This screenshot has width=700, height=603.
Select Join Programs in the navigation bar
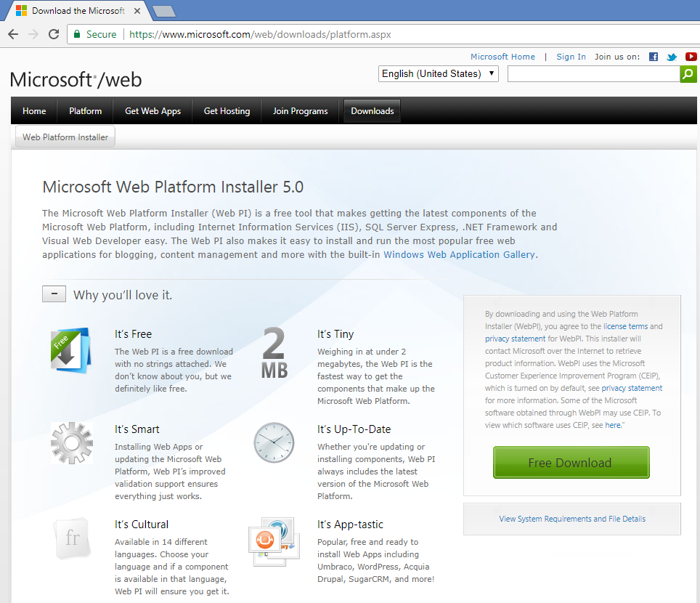point(301,110)
